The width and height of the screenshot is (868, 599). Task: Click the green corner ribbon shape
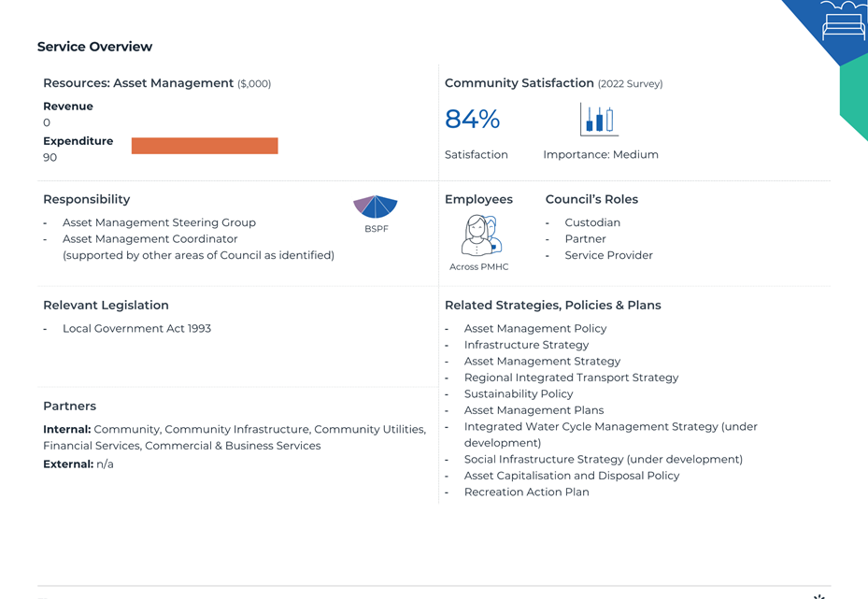tap(854, 97)
